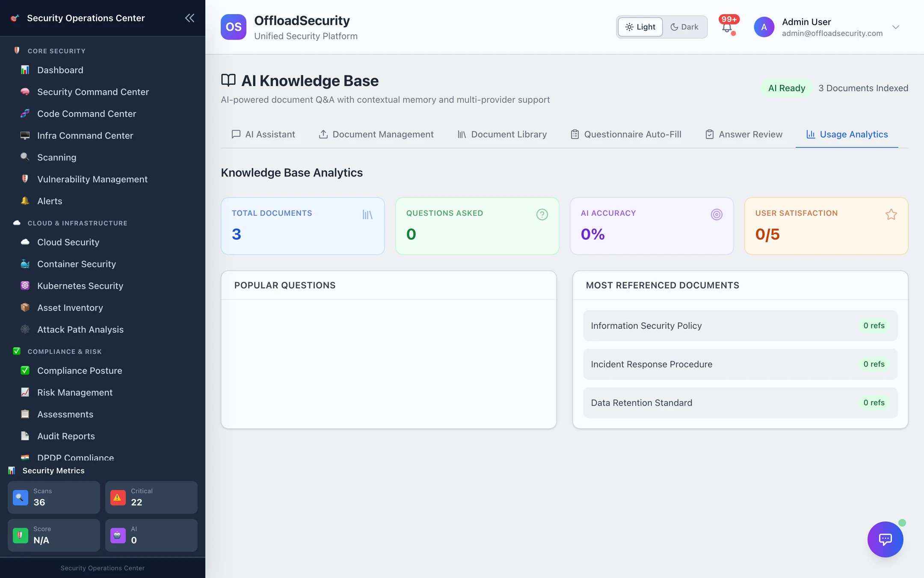The image size is (924, 578).
Task: Select the Questionnaire Auto-Fill tab
Action: (626, 134)
